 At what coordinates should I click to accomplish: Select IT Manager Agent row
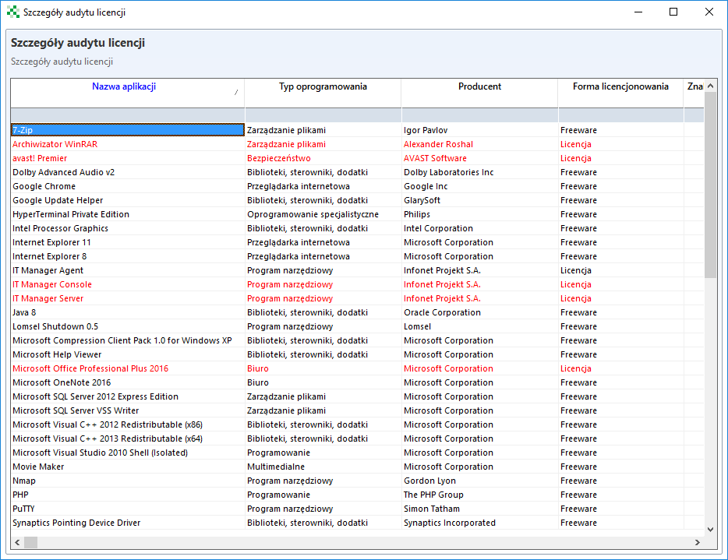358,270
